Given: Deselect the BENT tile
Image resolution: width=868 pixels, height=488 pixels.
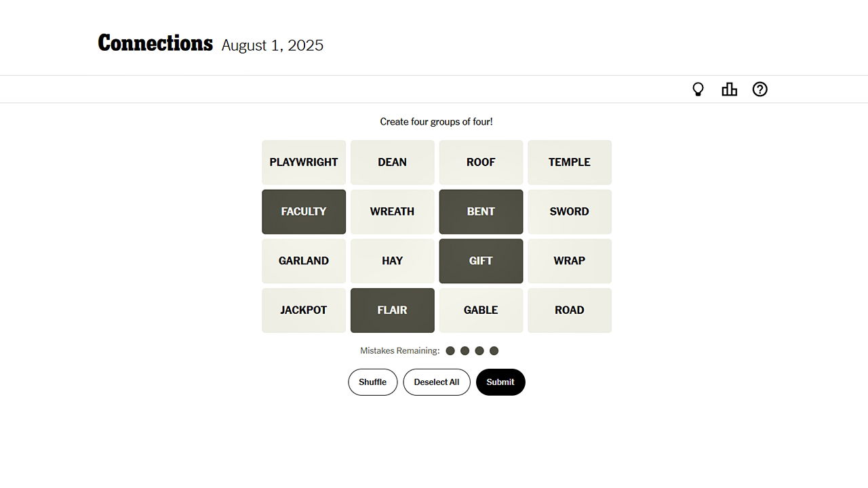Looking at the screenshot, I should pyautogui.click(x=481, y=211).
